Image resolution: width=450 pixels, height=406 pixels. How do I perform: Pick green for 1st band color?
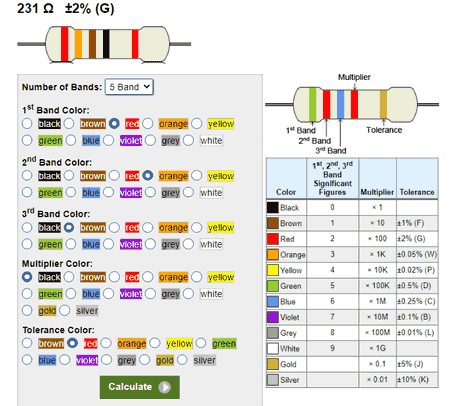tap(27, 140)
